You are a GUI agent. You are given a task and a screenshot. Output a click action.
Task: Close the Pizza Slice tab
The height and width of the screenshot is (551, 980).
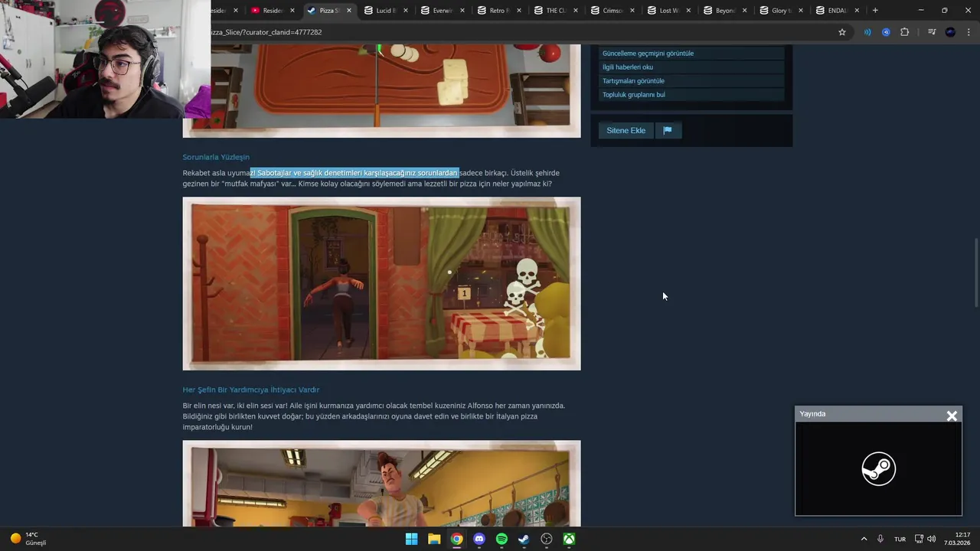tap(349, 11)
